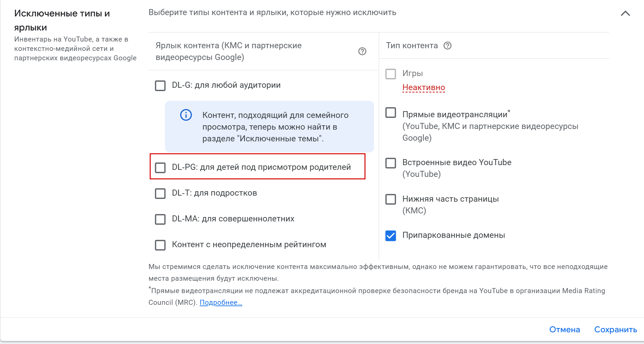Click the info icon in blue notice
This screenshot has height=344, width=644.
click(x=186, y=115)
